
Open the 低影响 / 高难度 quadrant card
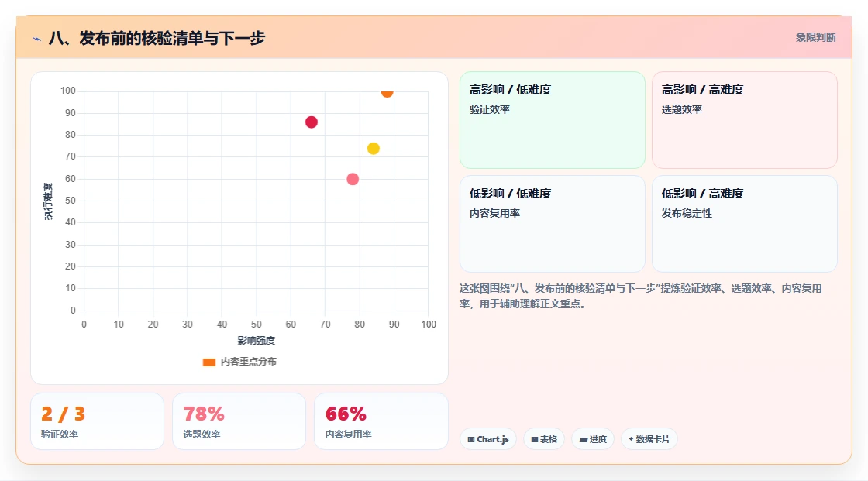745,224
